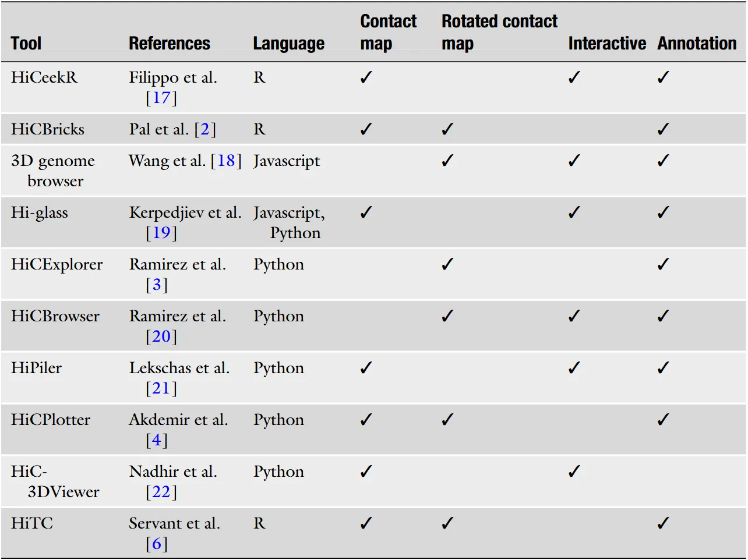Screen dimensions: 748x560
Task: Open reference 6 under Servant et al.
Action: [x=156, y=544]
